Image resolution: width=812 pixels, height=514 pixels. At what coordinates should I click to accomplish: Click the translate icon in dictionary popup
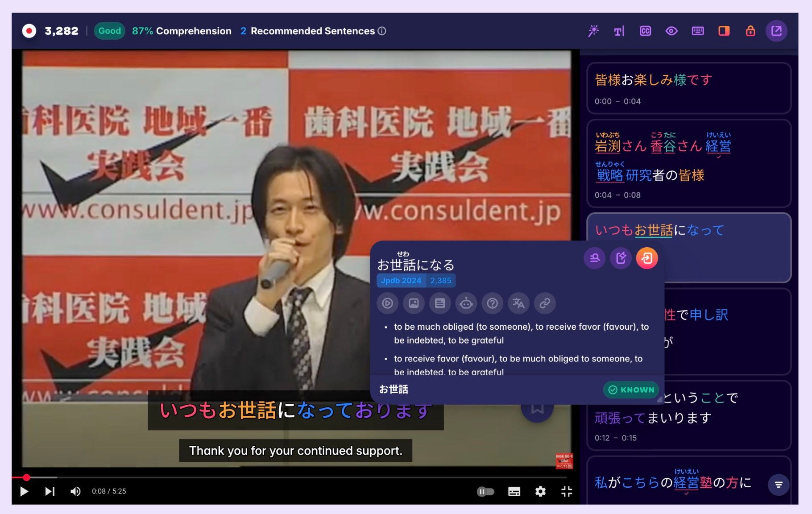[518, 303]
